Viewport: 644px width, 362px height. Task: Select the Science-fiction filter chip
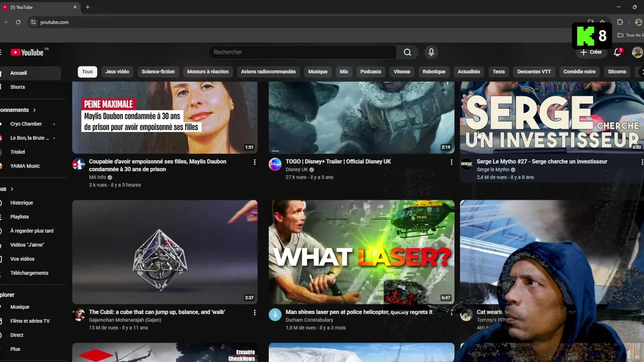coord(158,71)
